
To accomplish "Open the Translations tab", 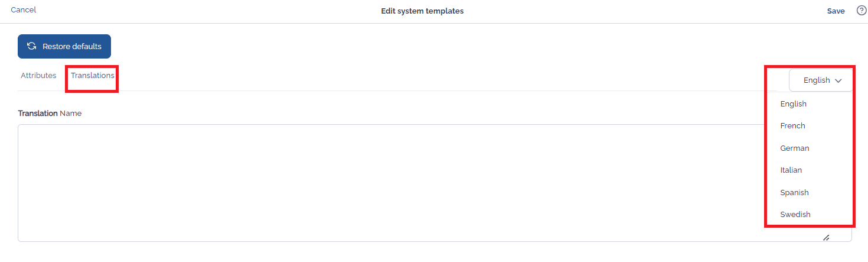I will 93,76.
